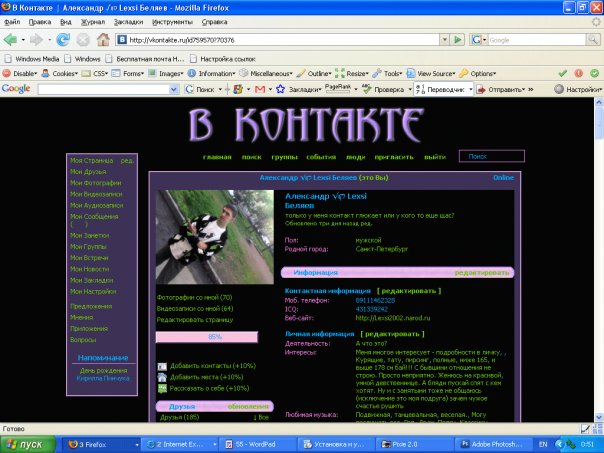Open the Файл menu
The image size is (604, 453).
12,22
